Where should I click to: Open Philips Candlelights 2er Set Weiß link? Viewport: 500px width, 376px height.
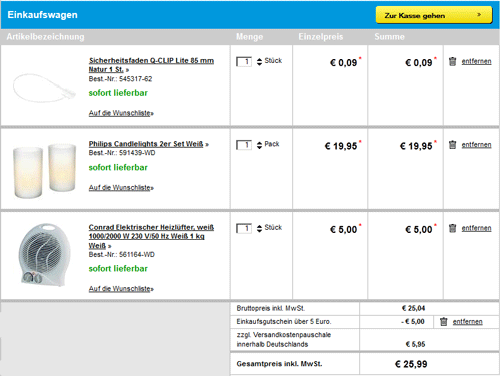click(146, 144)
